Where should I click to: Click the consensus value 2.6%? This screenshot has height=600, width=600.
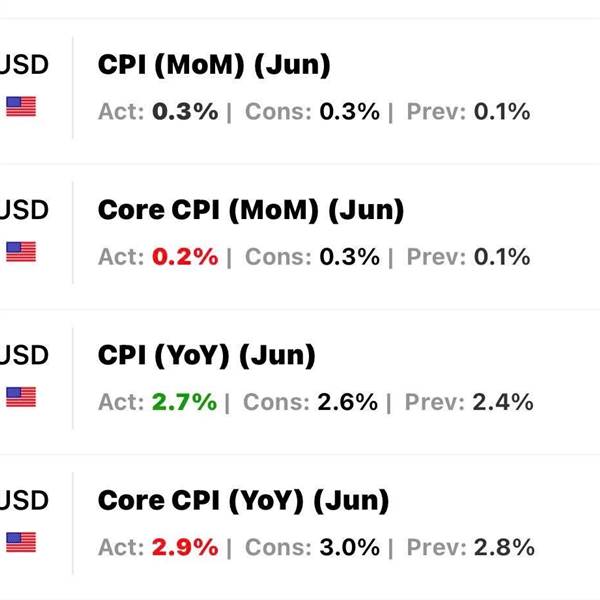click(x=347, y=402)
